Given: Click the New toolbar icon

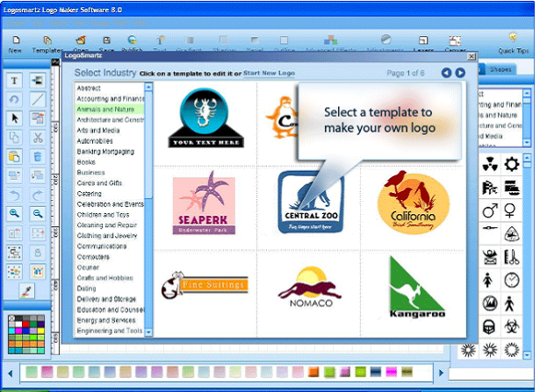Looking at the screenshot, I should coord(16,40).
